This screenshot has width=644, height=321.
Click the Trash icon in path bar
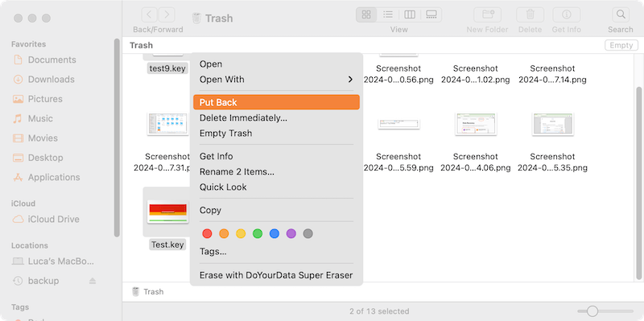pyautogui.click(x=135, y=292)
